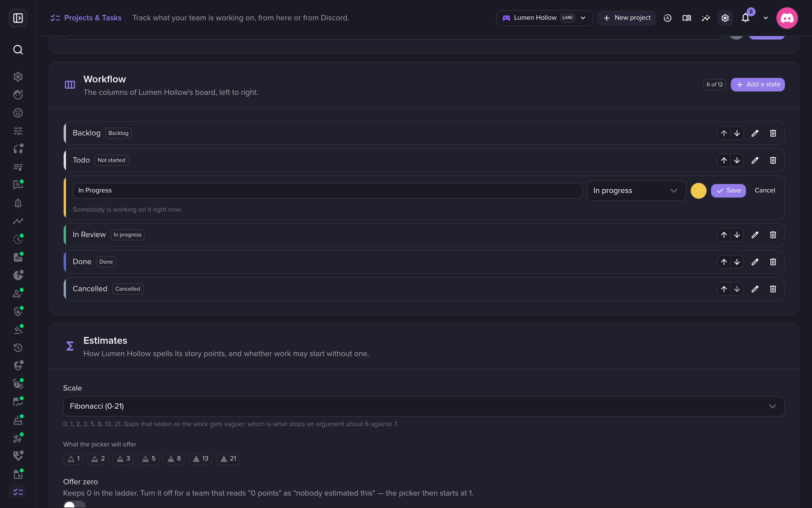Open the settings gear in the top bar
This screenshot has height=508, width=812.
pos(725,18)
